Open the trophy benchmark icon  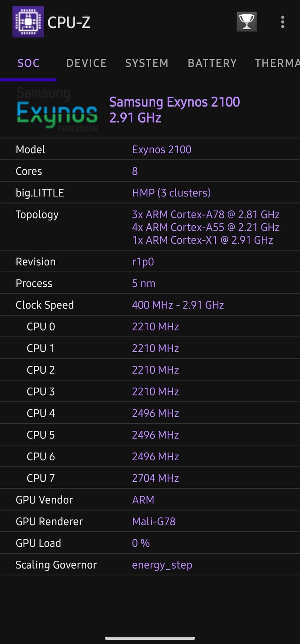point(246,22)
